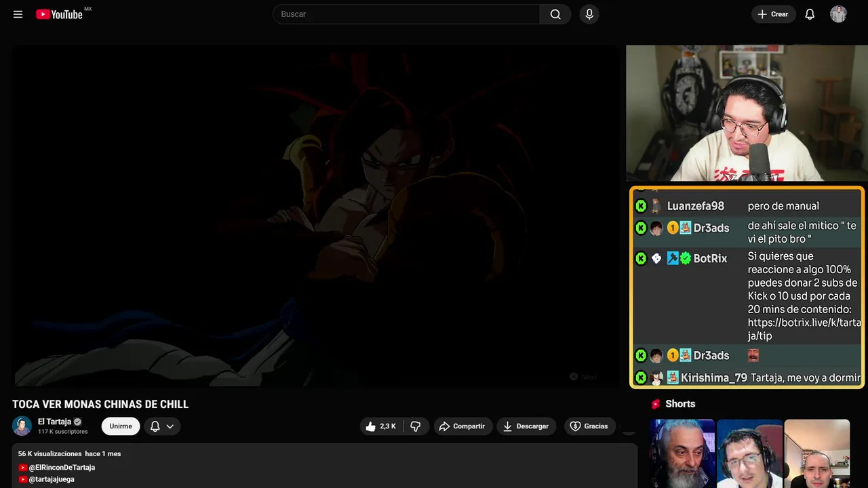The width and height of the screenshot is (868, 488).
Task: Click the Kick badge beside Kirishima_79
Action: 641,378
